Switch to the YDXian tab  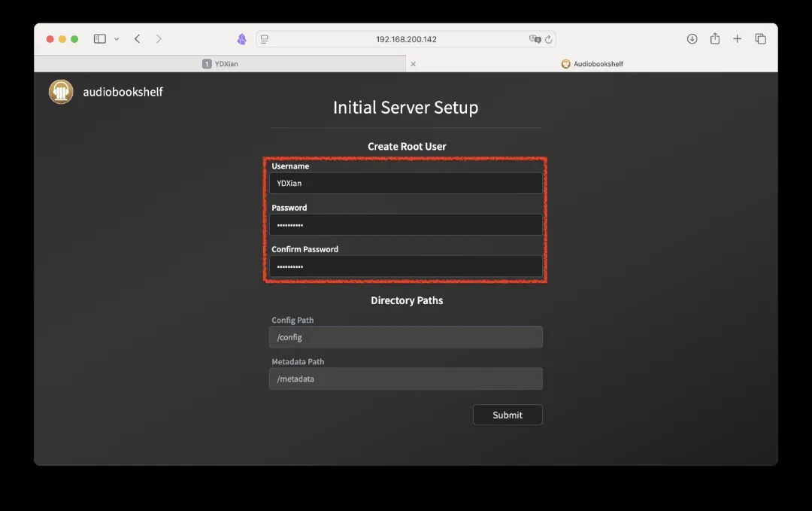pyautogui.click(x=221, y=64)
